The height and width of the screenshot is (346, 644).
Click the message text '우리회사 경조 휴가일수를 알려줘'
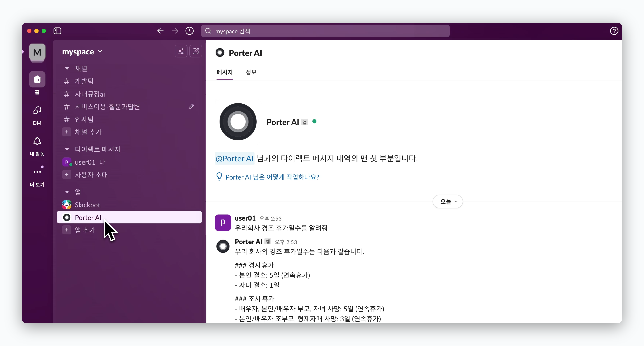click(x=281, y=228)
